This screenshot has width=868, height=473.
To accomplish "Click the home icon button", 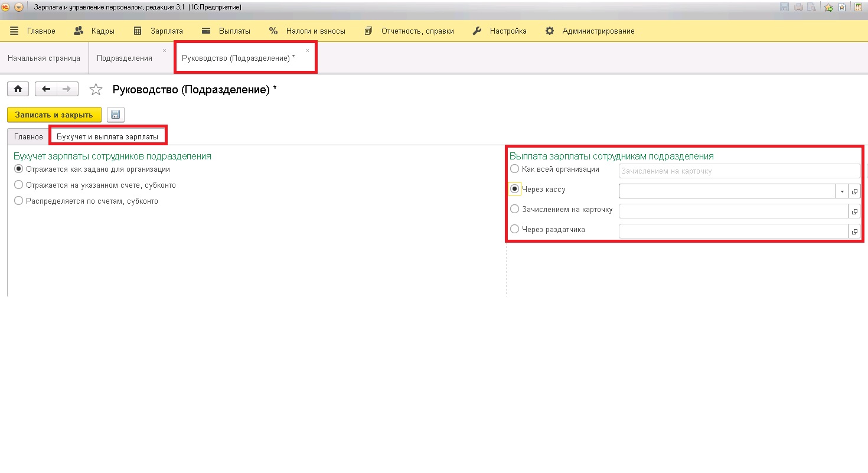I will tap(18, 89).
